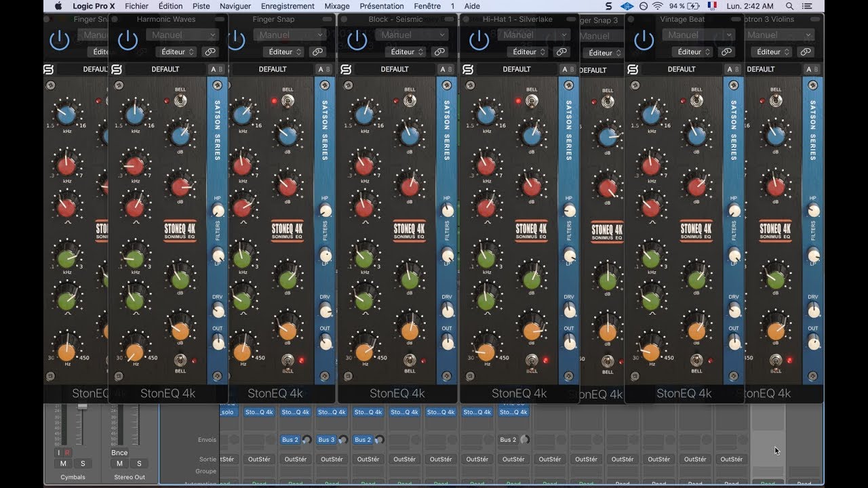Flip the bottom BELL switch in the Harmonic Waves window

pyautogui.click(x=180, y=361)
